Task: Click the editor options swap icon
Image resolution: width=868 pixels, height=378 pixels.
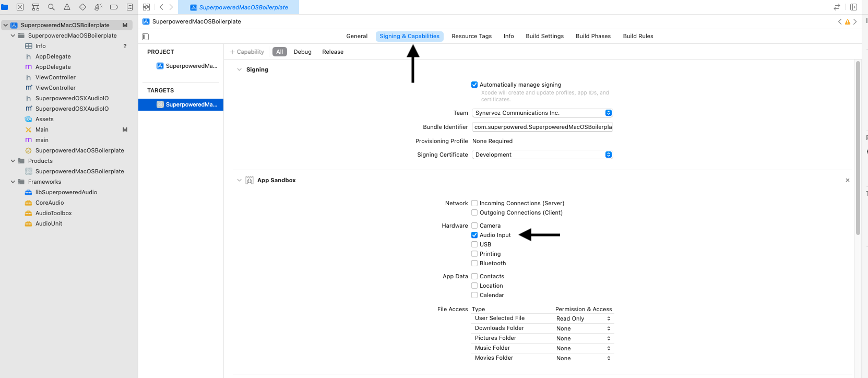Action: click(837, 7)
